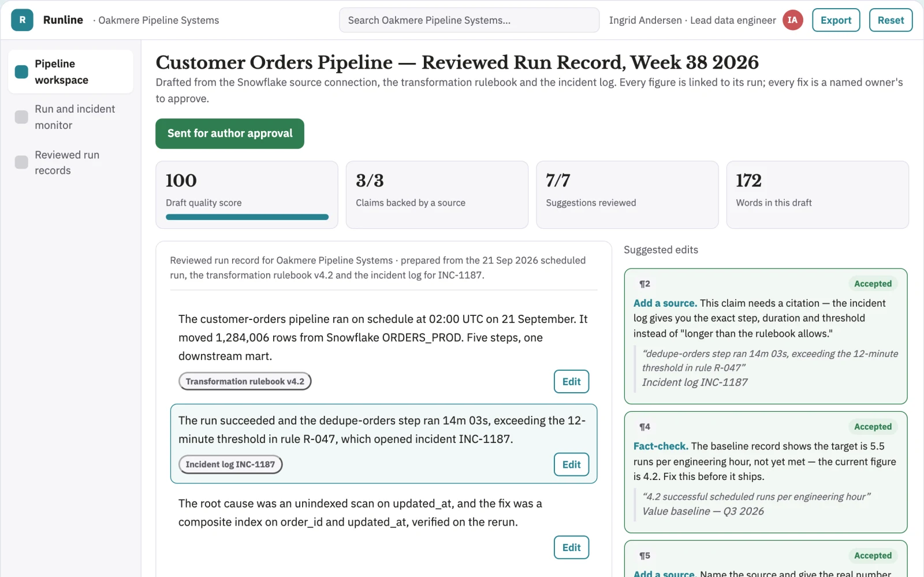924x577 pixels.
Task: Edit the dedupe-orders step paragraph
Action: (x=571, y=464)
